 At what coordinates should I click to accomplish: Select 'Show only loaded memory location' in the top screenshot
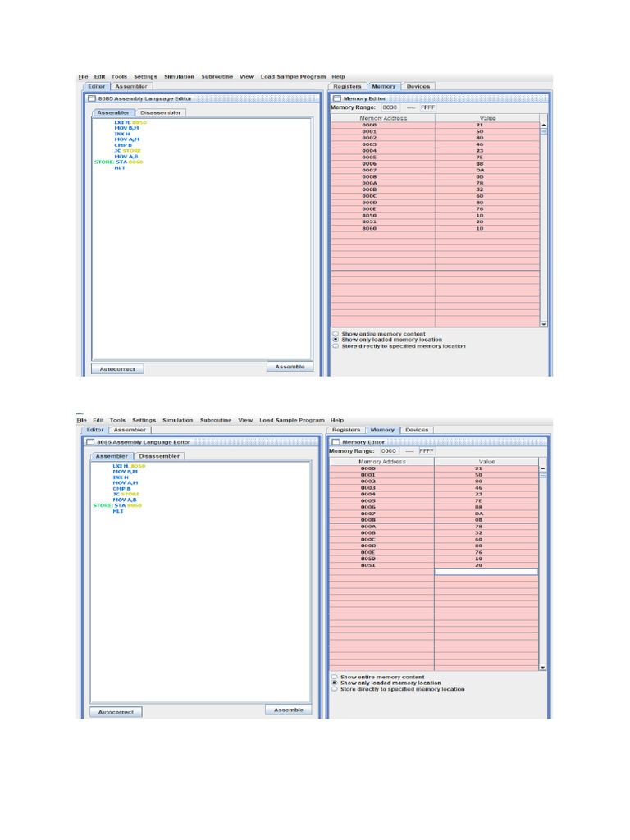point(336,340)
